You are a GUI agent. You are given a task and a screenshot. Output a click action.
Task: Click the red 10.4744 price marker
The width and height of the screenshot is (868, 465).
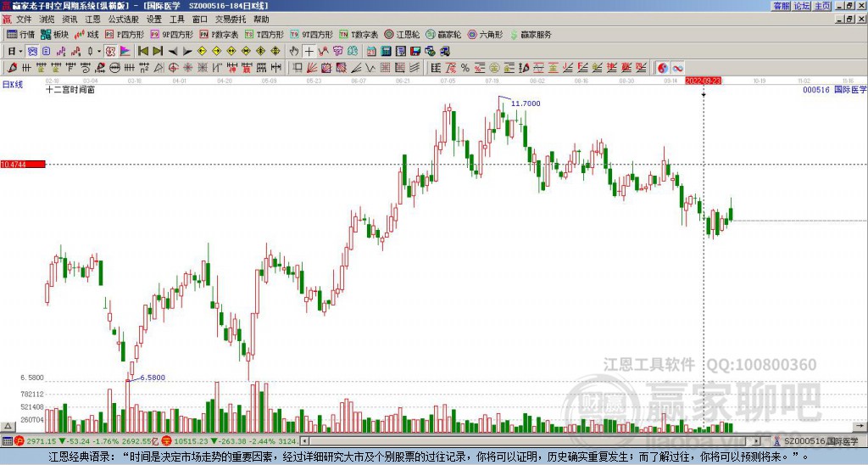[x=23, y=165]
